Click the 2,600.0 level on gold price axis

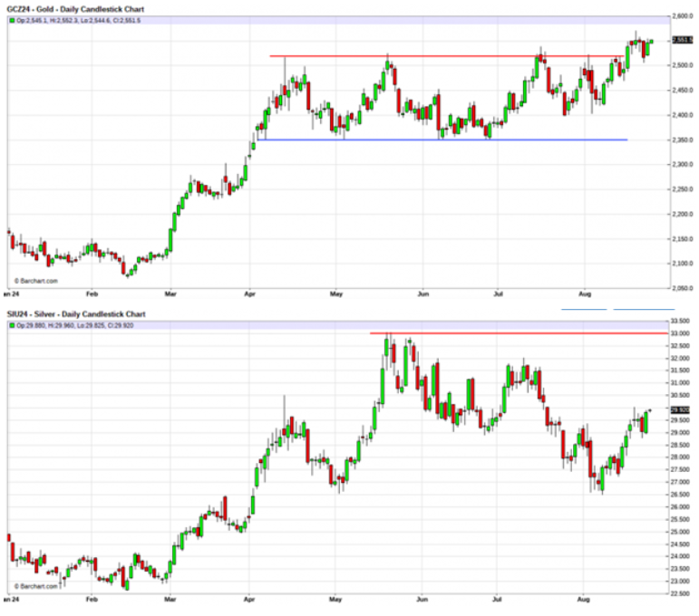pyautogui.click(x=683, y=16)
